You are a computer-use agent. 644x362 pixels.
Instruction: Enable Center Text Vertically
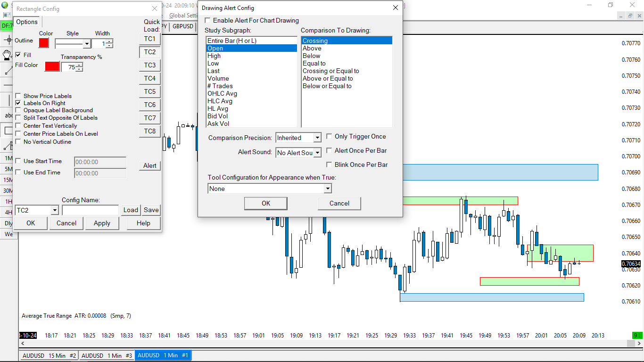(x=18, y=126)
